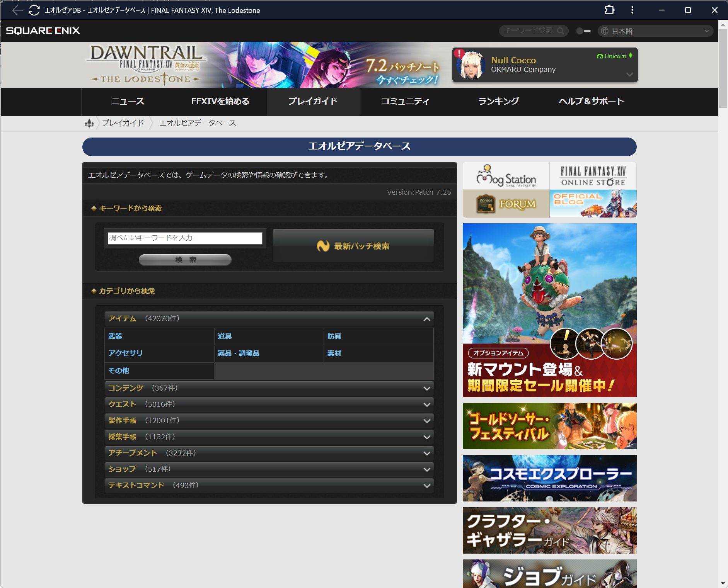Open the extensions puzzle icon

[609, 10]
